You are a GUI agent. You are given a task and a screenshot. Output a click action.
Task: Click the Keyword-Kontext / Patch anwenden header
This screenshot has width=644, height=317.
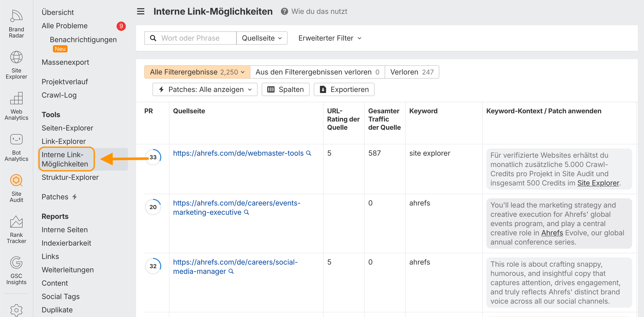(x=544, y=111)
